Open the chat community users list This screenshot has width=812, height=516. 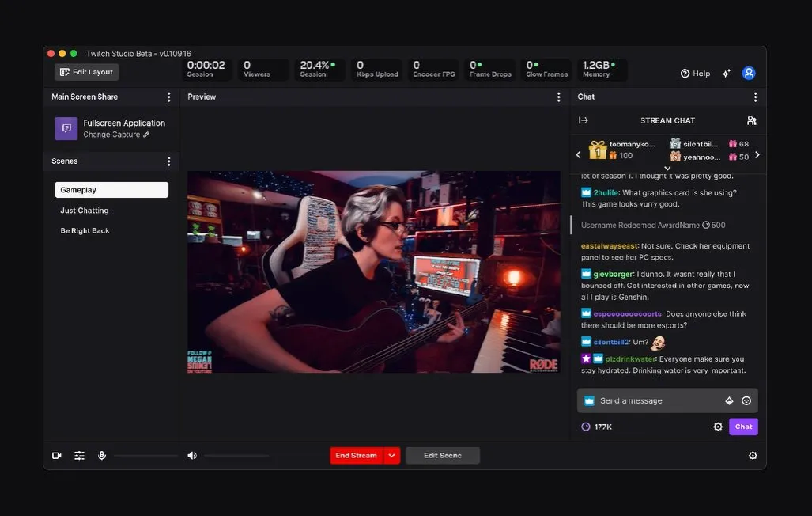751,120
